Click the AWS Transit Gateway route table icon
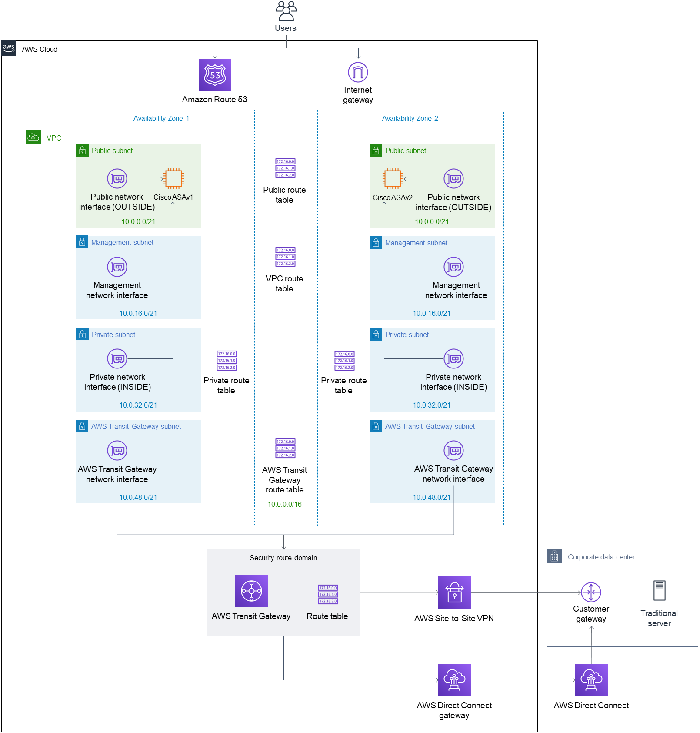 coord(285,449)
